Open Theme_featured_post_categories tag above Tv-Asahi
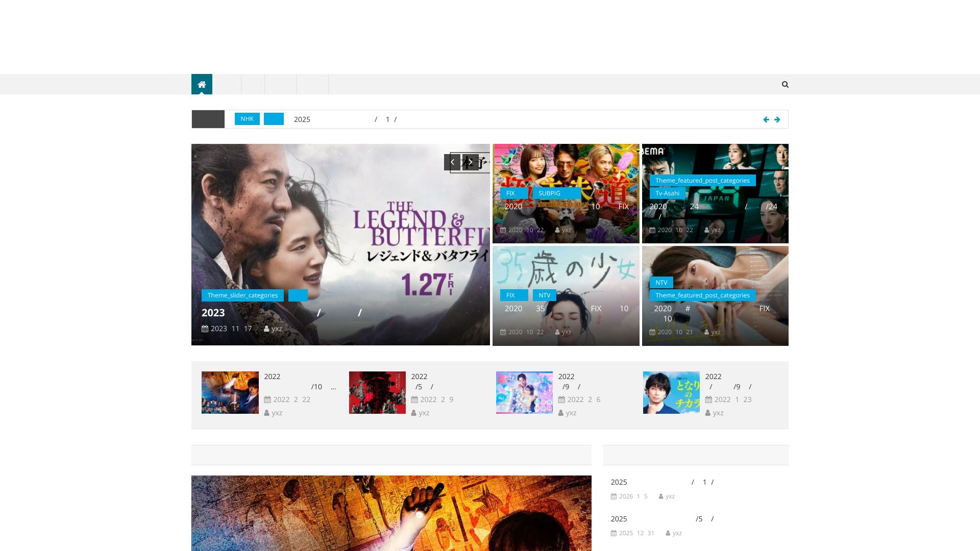Screen dimensions: 980x551 pyautogui.click(x=702, y=181)
